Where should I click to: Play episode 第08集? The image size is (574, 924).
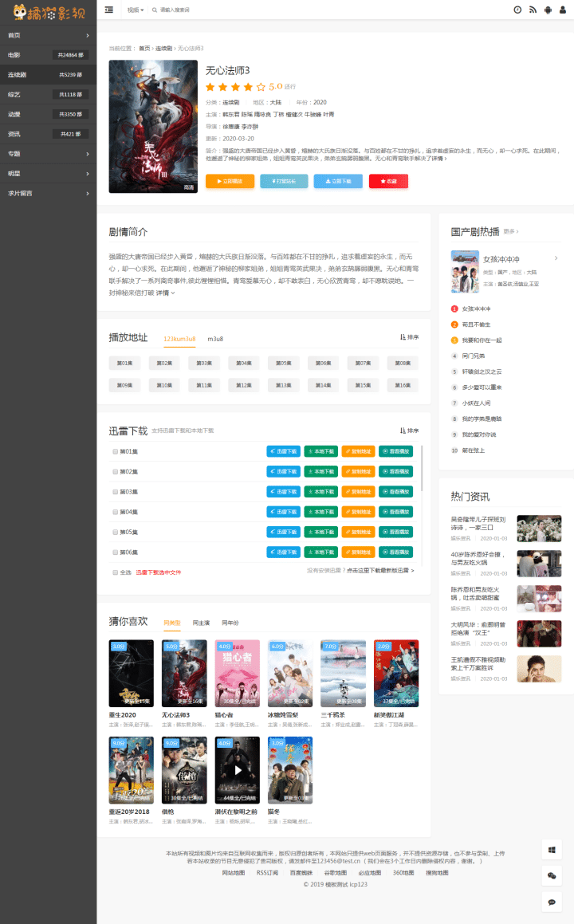coord(403,363)
